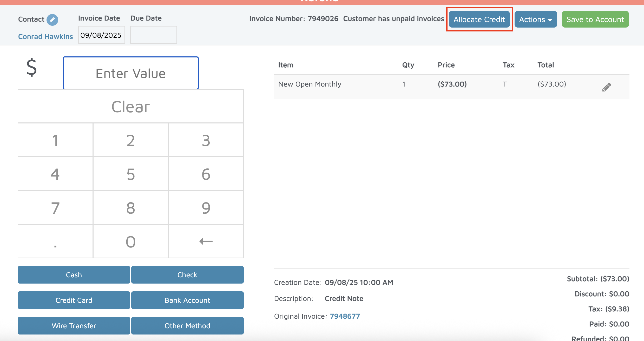Open the Actions dropdown menu
Screen dimensions: 644x341
[x=535, y=19]
